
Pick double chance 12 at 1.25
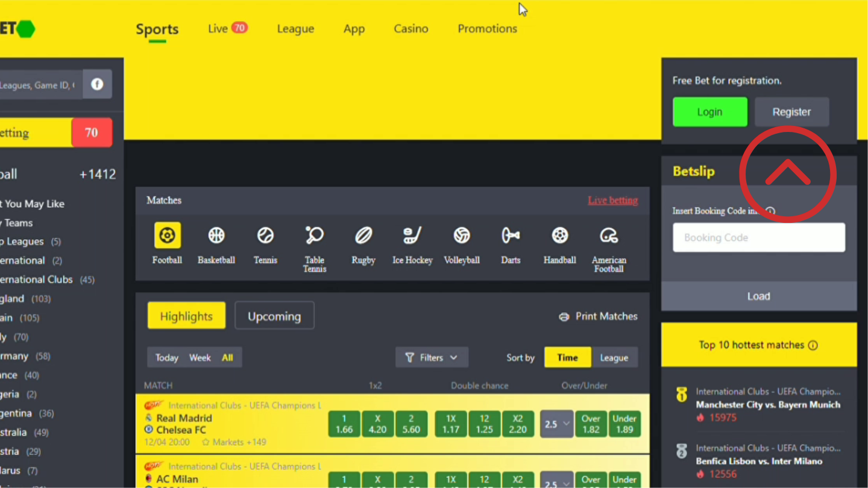485,424
